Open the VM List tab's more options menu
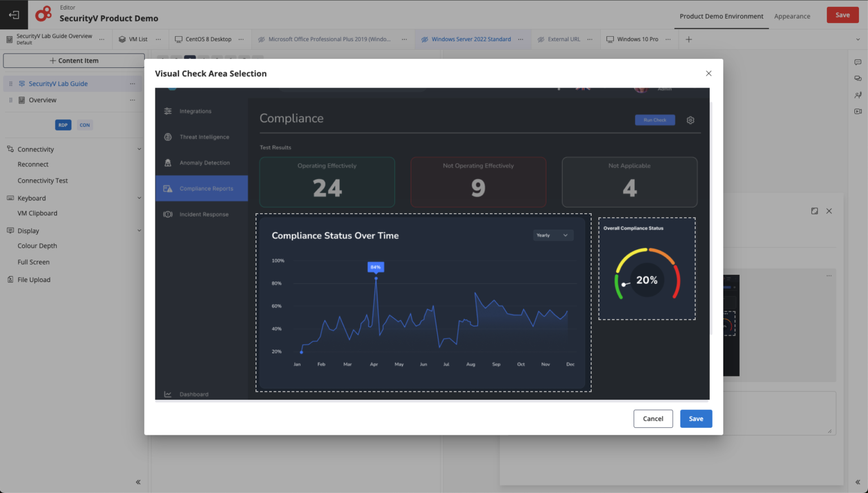The height and width of the screenshot is (493, 868). coord(158,40)
